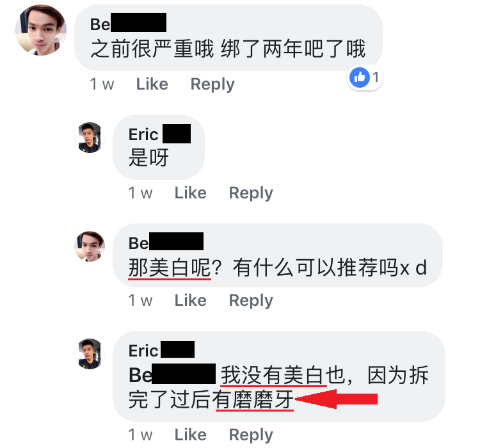This screenshot has width=480, height=448.
Task: Open Eric's name link in last comment
Action: pos(161,350)
